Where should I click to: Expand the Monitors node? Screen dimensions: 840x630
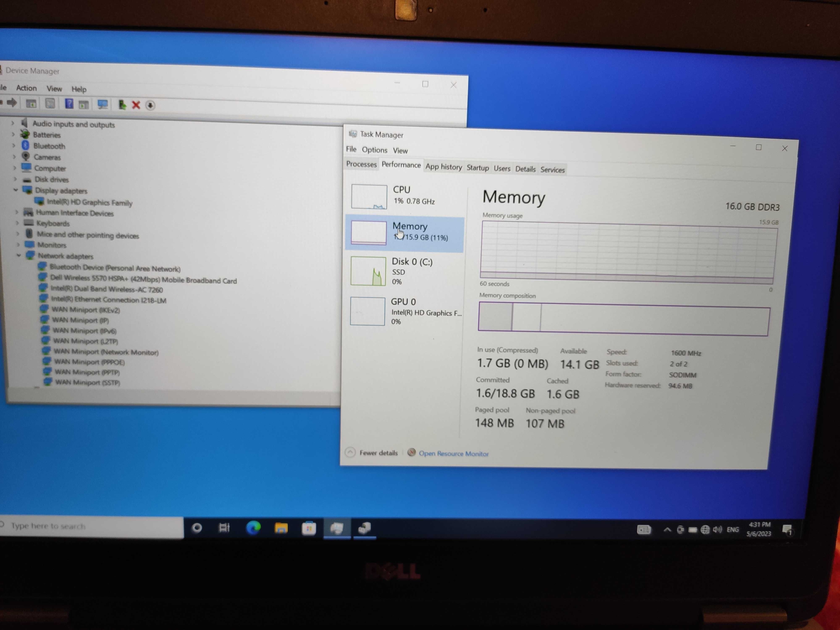(x=18, y=245)
